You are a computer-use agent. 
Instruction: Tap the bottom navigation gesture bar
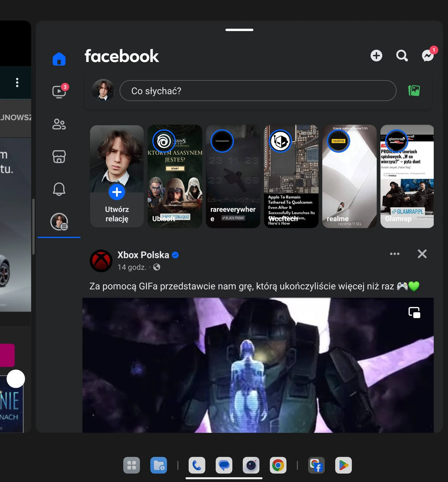[224, 478]
